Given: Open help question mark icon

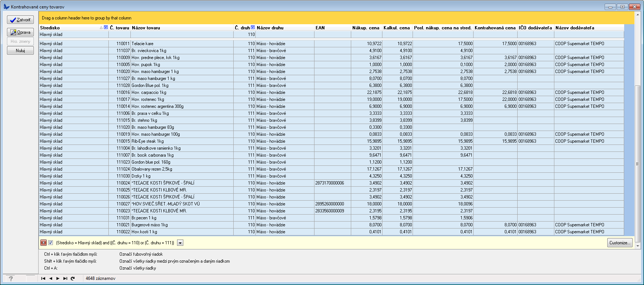Looking at the screenshot, I should point(11,279).
